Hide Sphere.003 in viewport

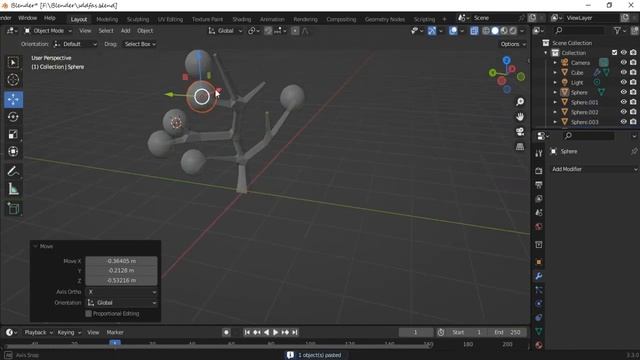tap(623, 122)
